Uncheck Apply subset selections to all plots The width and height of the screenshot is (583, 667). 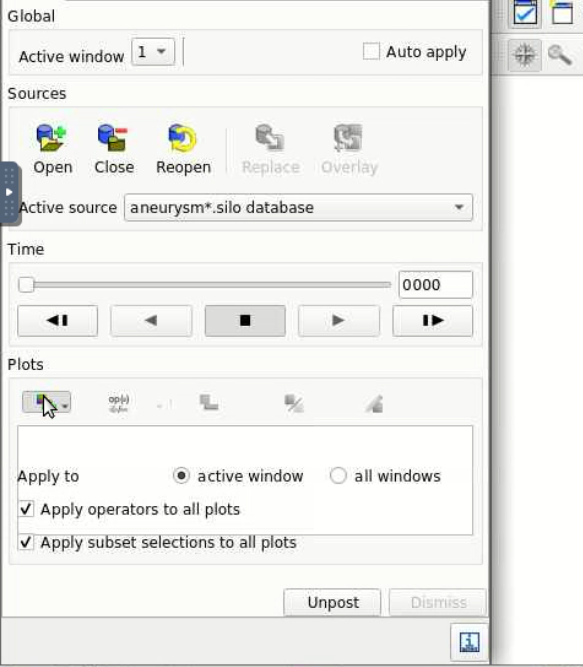pyautogui.click(x=26, y=542)
